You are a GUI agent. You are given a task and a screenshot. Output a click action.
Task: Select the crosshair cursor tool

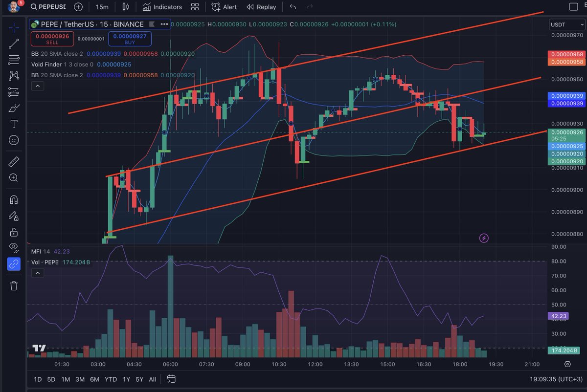click(14, 27)
